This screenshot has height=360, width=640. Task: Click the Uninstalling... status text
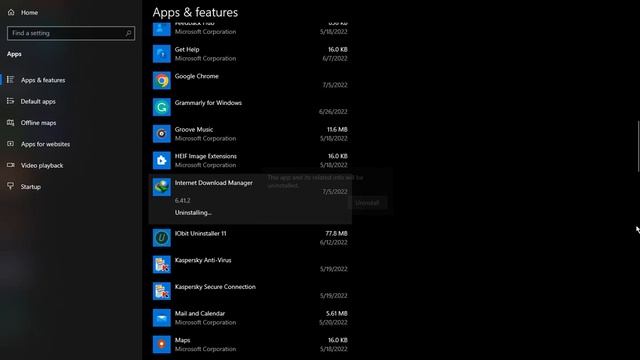[193, 213]
